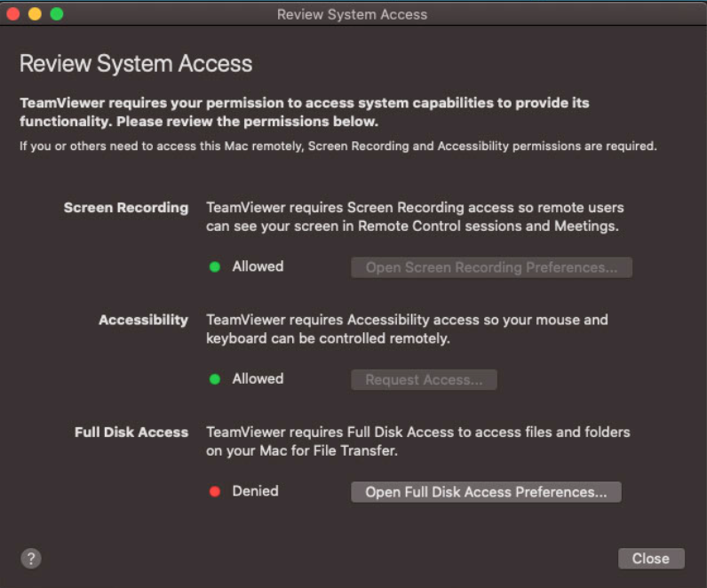Click Allowed status under Accessibility

pos(258,378)
